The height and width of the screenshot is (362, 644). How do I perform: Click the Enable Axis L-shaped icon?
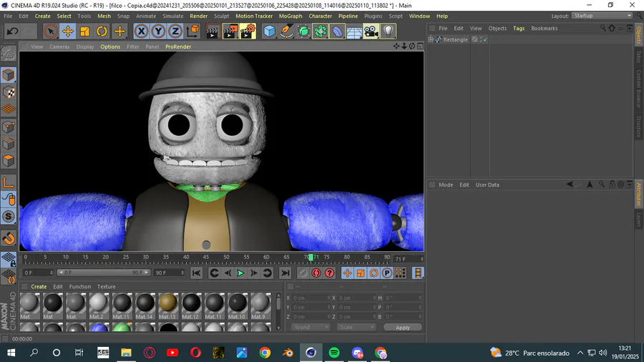tap(9, 182)
